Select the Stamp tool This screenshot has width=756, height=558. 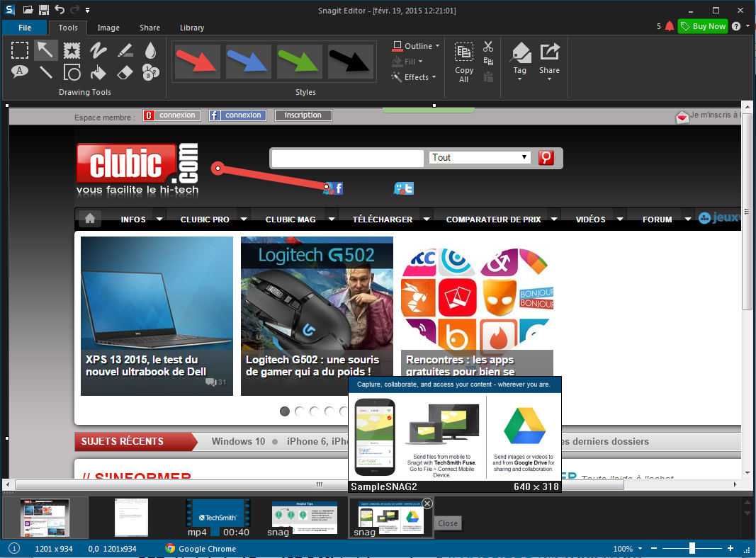72,50
